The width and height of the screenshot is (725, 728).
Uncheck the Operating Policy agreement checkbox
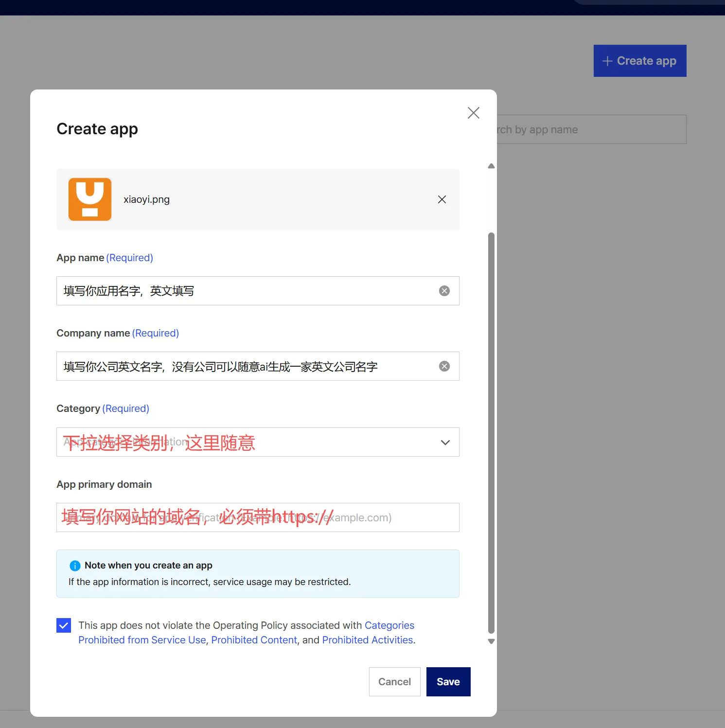[x=64, y=625]
